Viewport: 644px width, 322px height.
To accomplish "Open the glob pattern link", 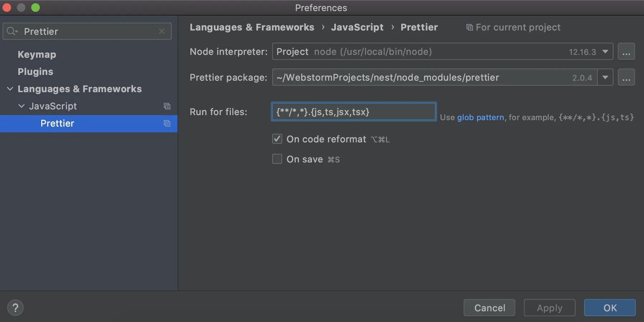I will (480, 117).
